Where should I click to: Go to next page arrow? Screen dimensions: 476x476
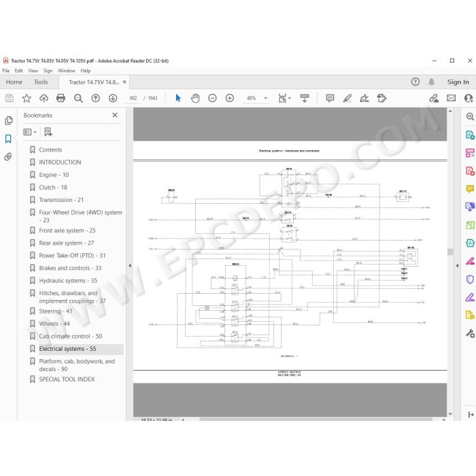coord(113,98)
